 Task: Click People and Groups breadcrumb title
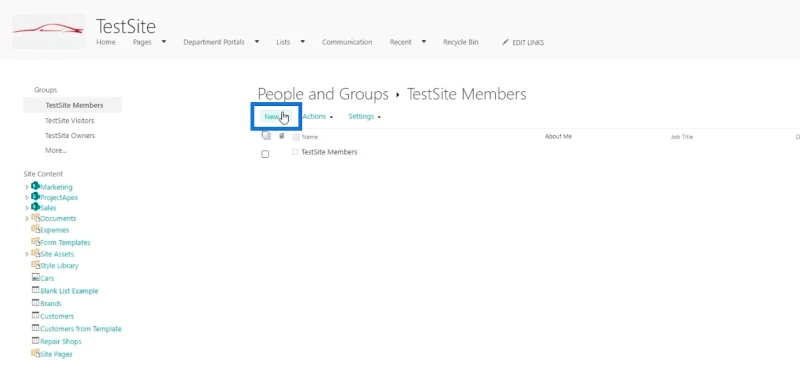323,94
